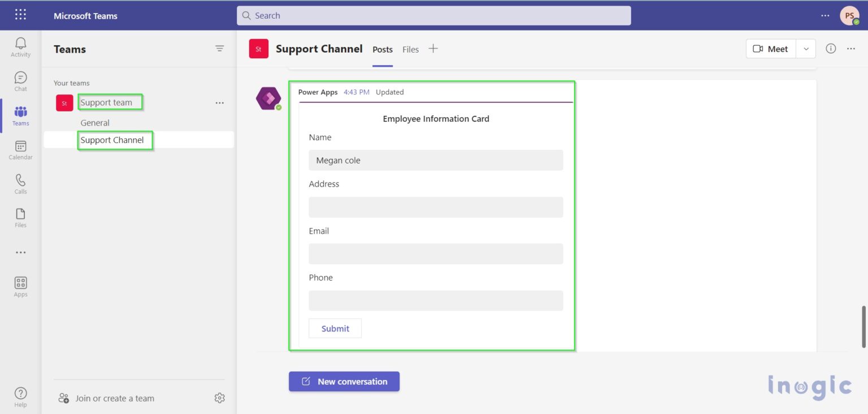Viewport: 868px width, 414px height.
Task: Switch to the Files tab
Action: coord(410,49)
